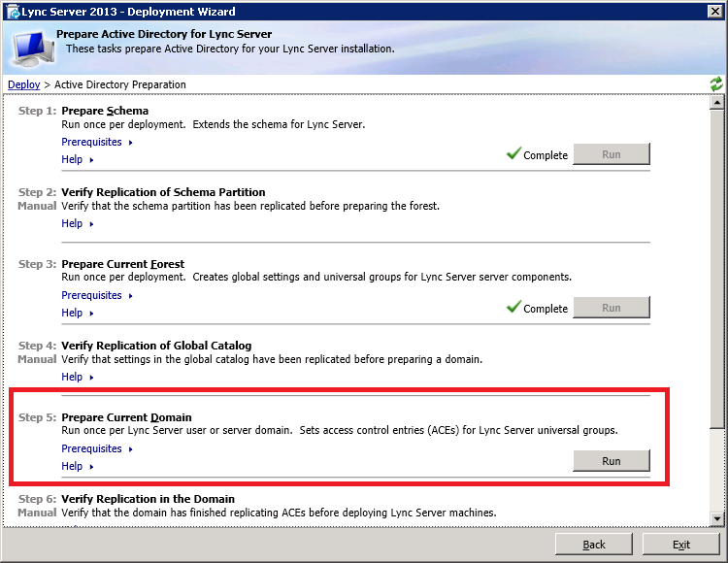The height and width of the screenshot is (563, 728).
Task: Click the Prepare Current Domain heading
Action: click(x=127, y=417)
